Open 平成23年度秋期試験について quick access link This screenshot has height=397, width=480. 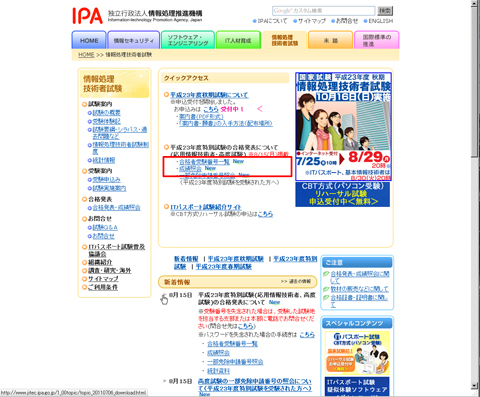209,95
